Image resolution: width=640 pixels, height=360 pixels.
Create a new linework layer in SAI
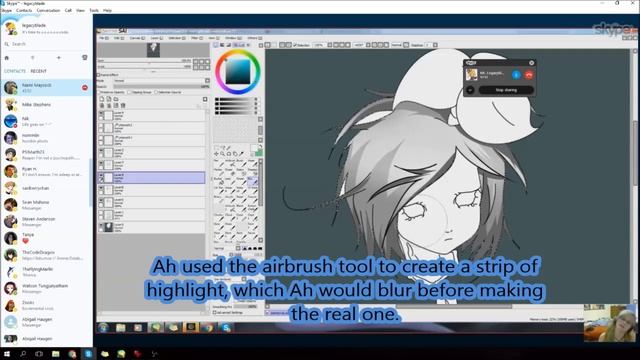[109, 99]
